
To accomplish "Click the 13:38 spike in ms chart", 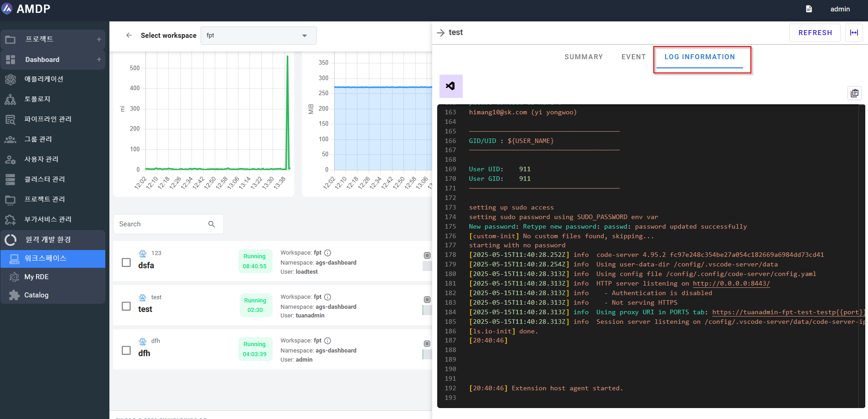I will click(x=288, y=112).
